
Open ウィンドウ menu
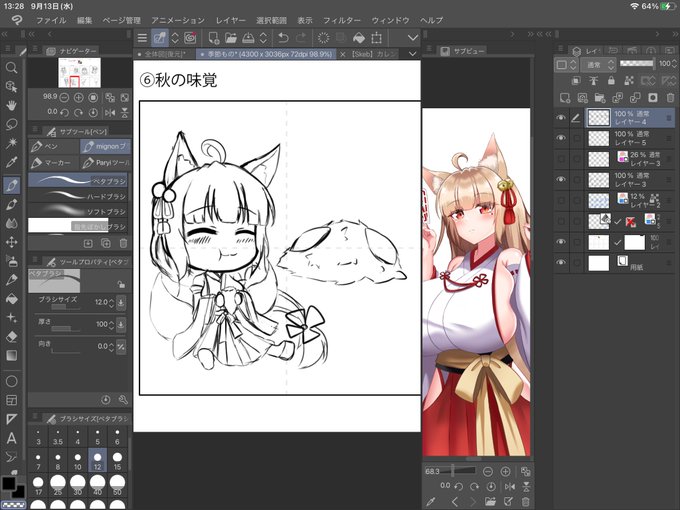pos(390,20)
